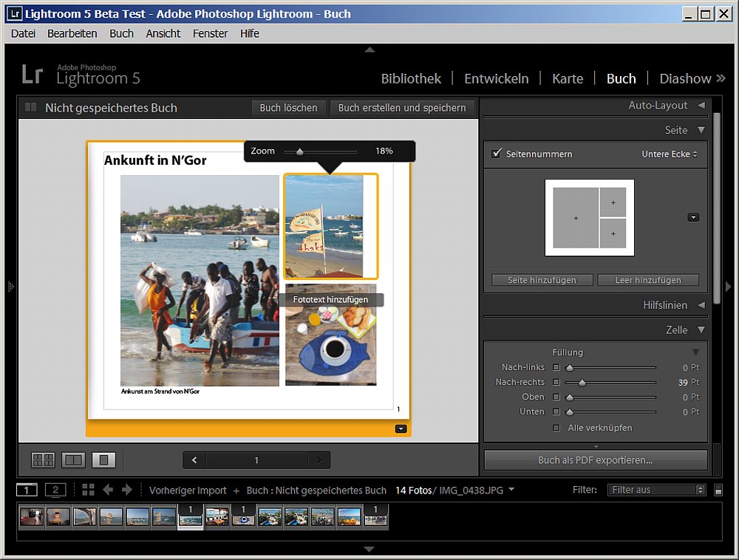Open the Fenster menu
The height and width of the screenshot is (560, 739).
(210, 33)
